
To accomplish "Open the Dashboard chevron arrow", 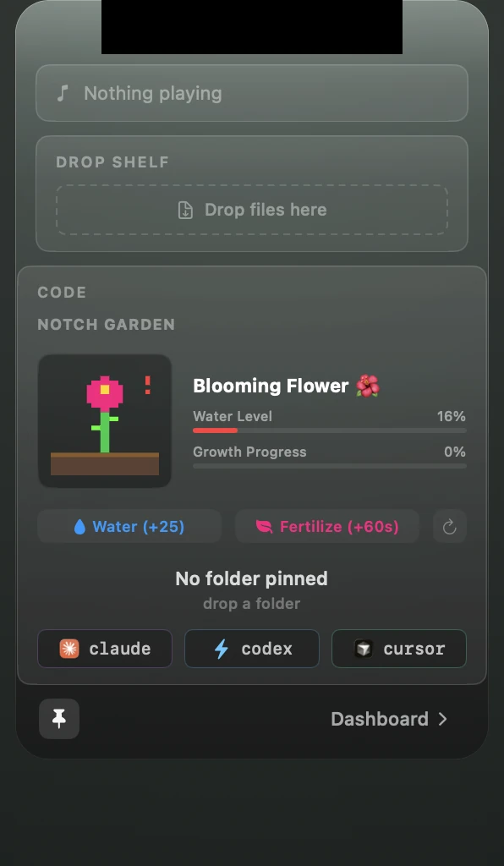I will (443, 719).
